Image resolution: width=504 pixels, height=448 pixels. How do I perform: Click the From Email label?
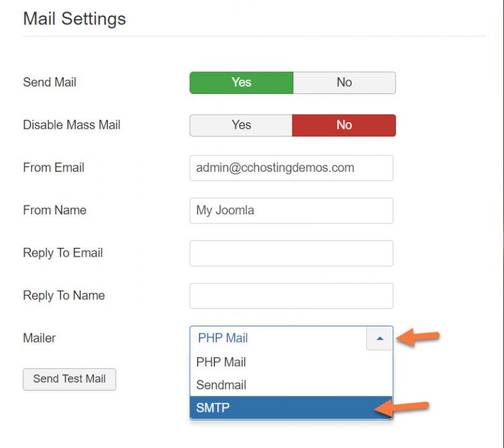pyautogui.click(x=53, y=167)
